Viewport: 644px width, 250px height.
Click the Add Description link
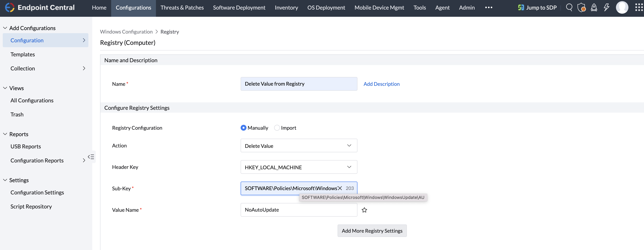[382, 84]
